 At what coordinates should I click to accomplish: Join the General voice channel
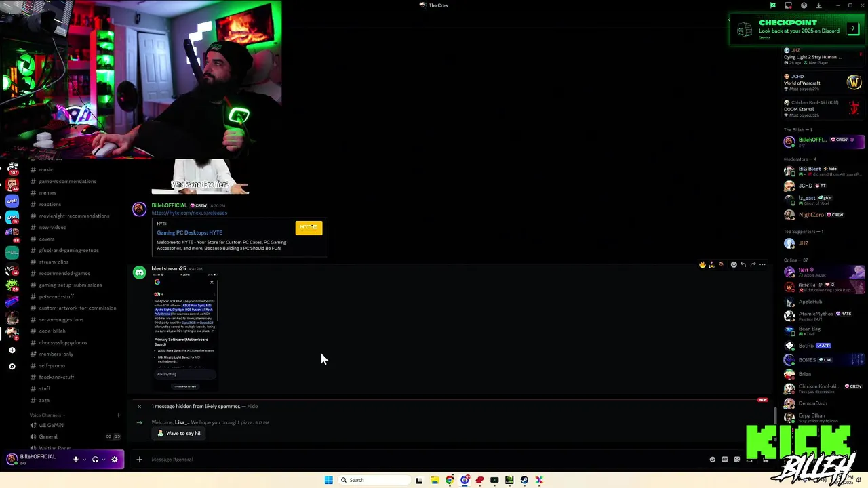pos(75,436)
